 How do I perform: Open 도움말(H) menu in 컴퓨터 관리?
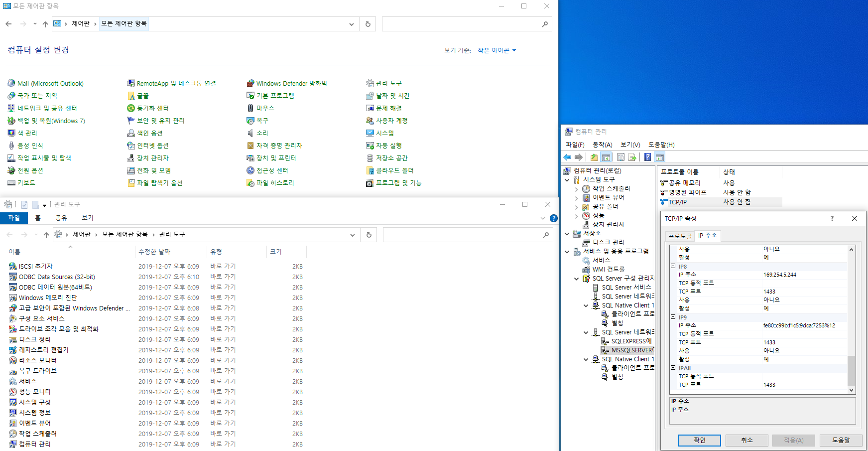coord(661,145)
